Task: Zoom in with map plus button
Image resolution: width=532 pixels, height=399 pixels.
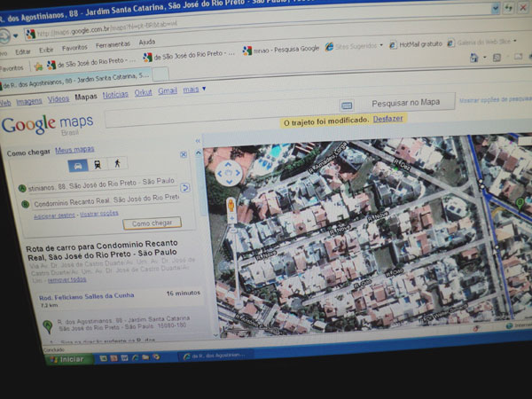Action: 232,218
